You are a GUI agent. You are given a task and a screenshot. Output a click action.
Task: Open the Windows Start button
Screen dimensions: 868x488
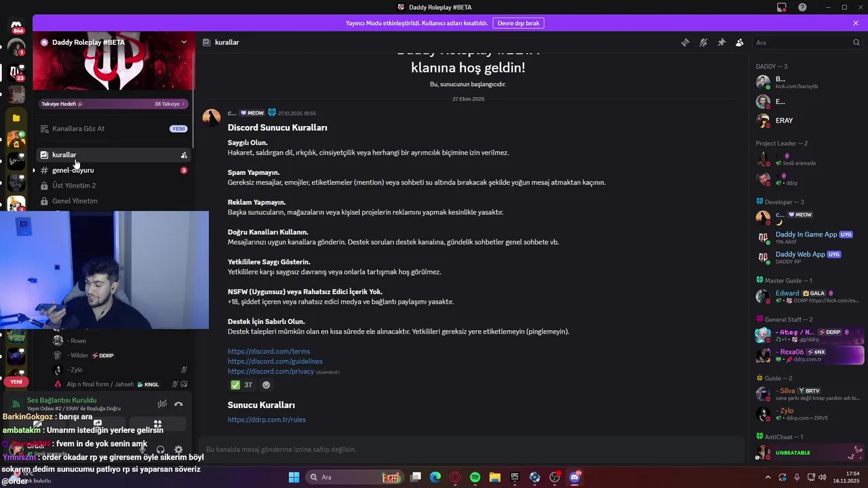[x=294, y=477]
